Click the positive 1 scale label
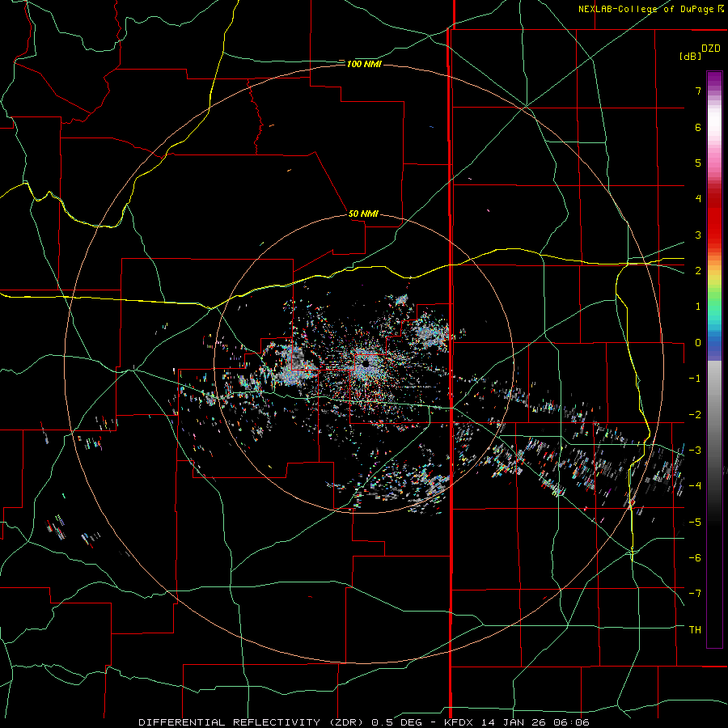The image size is (728, 728). (698, 307)
